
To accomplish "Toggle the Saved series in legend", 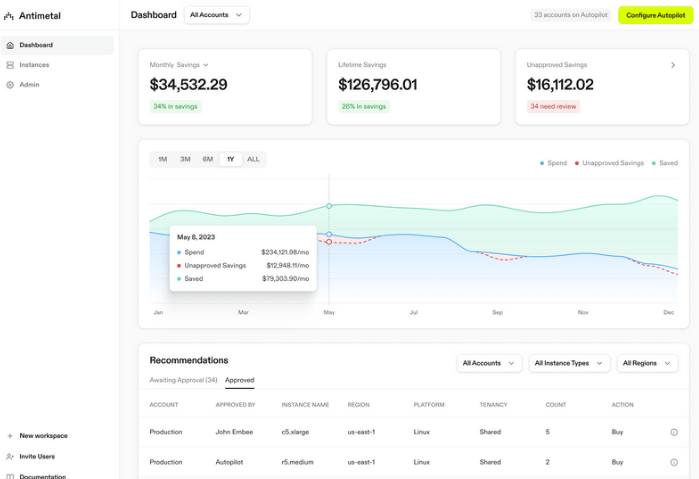I will point(664,163).
